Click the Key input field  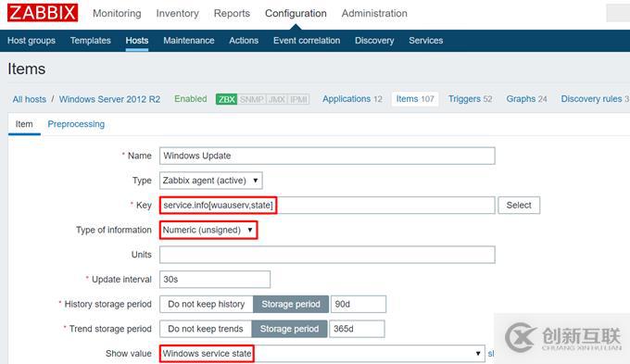(x=327, y=206)
